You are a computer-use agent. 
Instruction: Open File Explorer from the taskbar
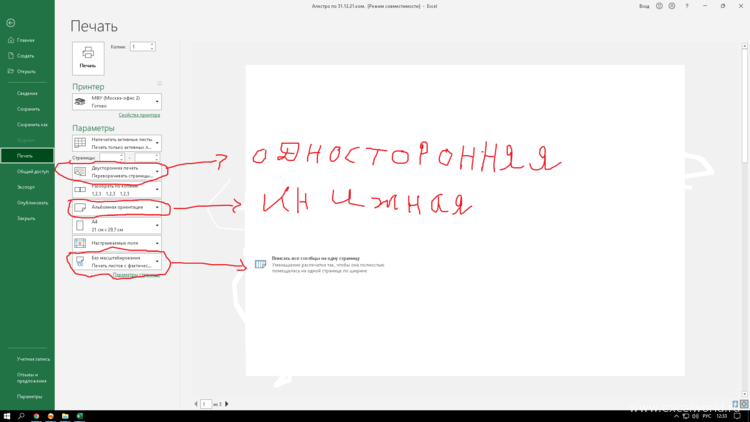coord(65,416)
